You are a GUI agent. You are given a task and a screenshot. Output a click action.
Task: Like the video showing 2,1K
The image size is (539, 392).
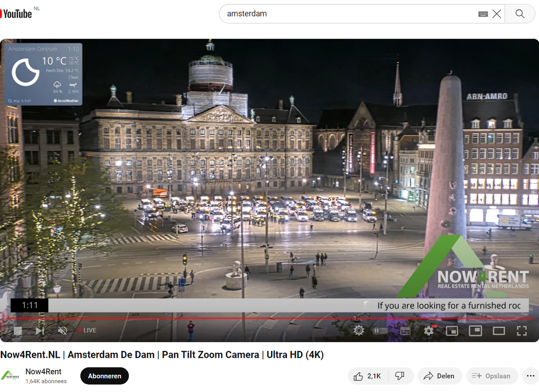click(x=368, y=376)
